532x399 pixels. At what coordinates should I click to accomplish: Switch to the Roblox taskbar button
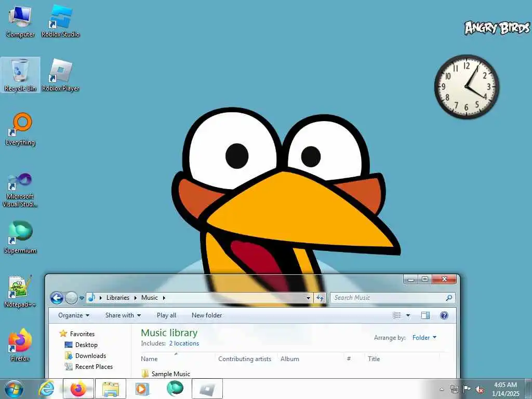tap(207, 389)
